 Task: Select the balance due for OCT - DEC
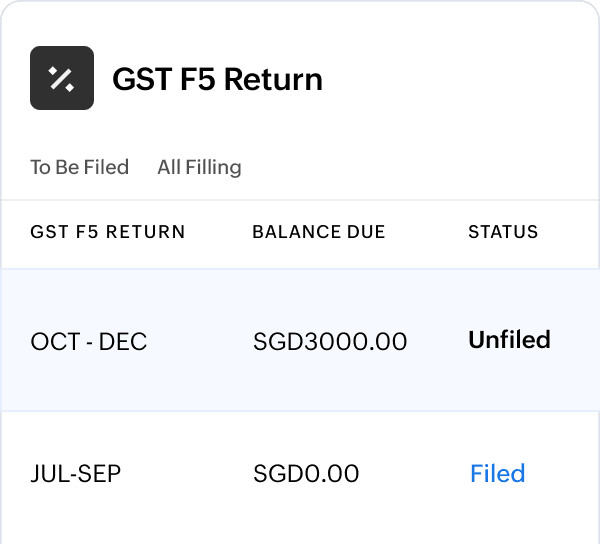(330, 342)
